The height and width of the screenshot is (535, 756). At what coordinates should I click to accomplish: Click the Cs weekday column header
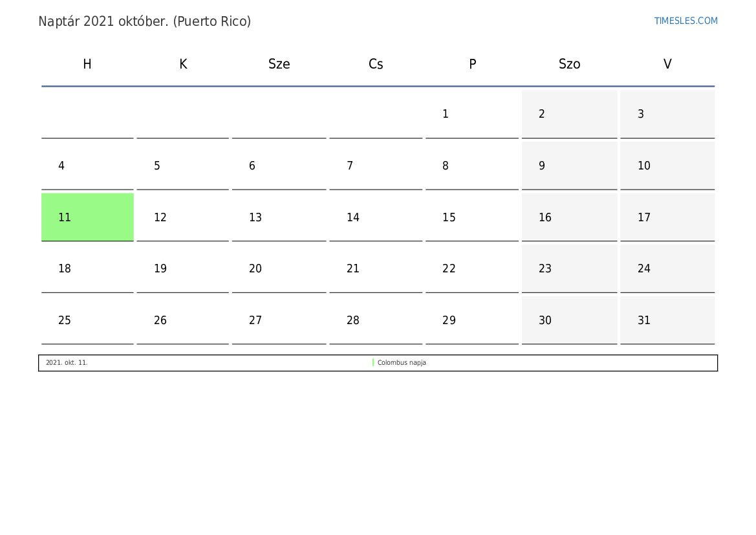tap(376, 64)
